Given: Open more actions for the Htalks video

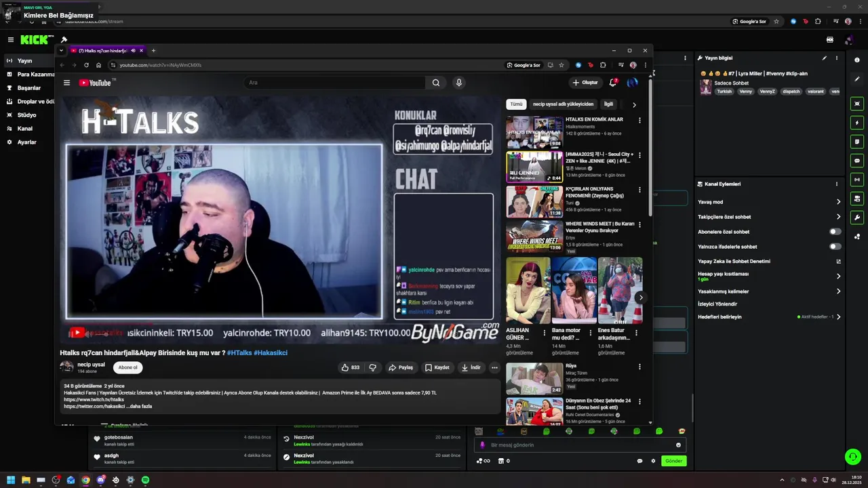Looking at the screenshot, I should 494,367.
